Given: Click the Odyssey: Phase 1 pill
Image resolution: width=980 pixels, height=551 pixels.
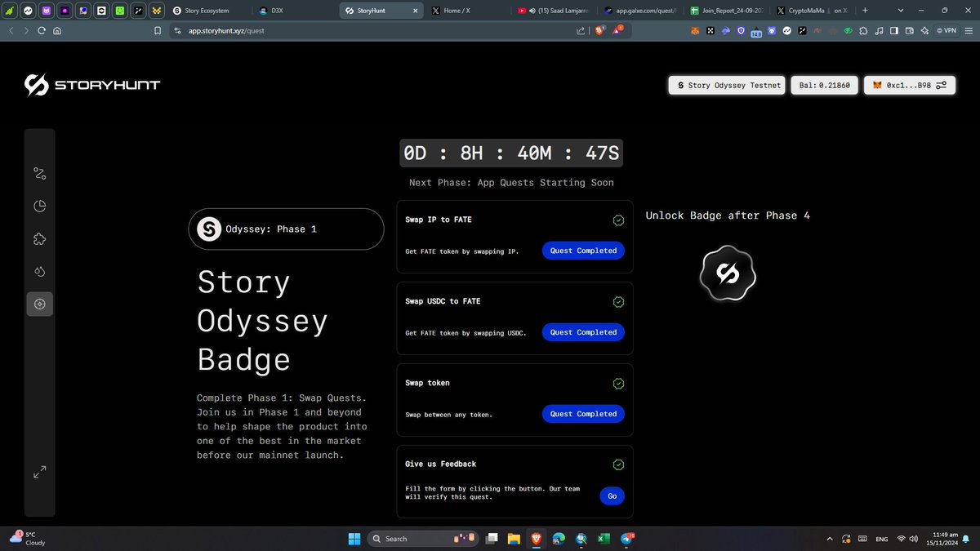Looking at the screenshot, I should pos(286,229).
